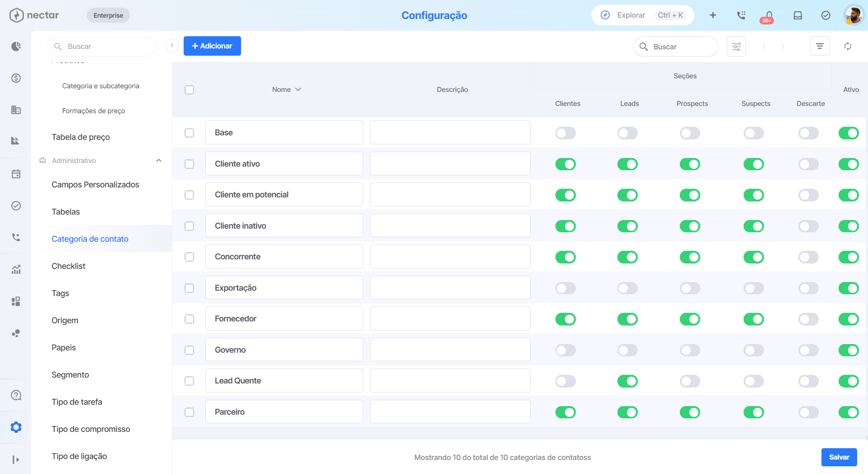Open the user profile avatar

coord(854,15)
